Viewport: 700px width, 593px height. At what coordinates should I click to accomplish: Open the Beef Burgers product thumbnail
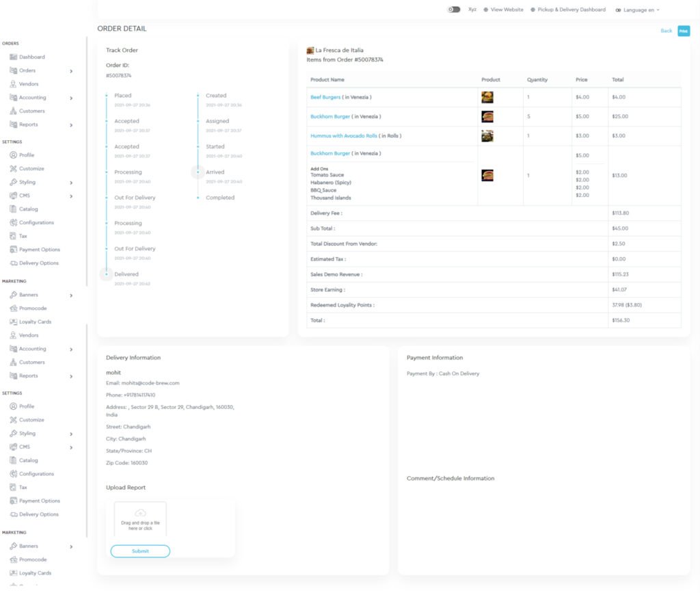click(x=487, y=97)
